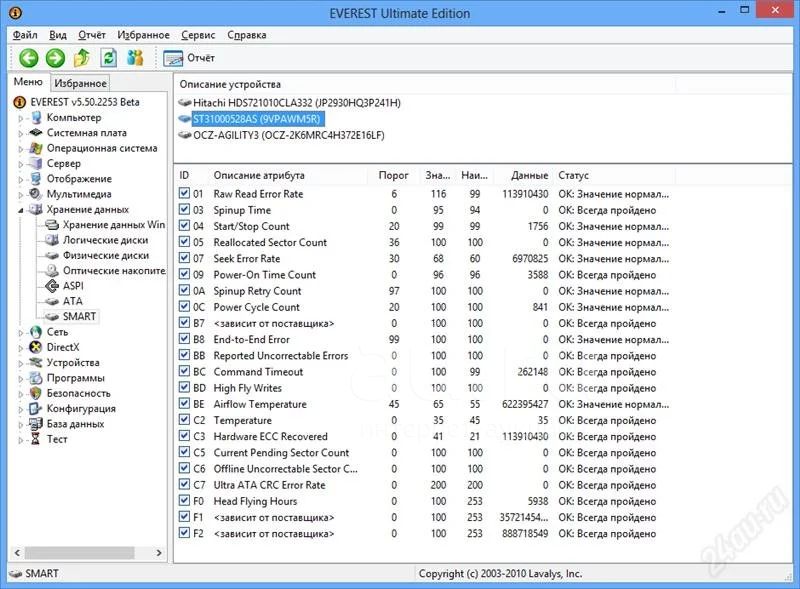The width and height of the screenshot is (800, 589).
Task: Toggle the Command Timeout checkbox
Action: click(x=184, y=372)
